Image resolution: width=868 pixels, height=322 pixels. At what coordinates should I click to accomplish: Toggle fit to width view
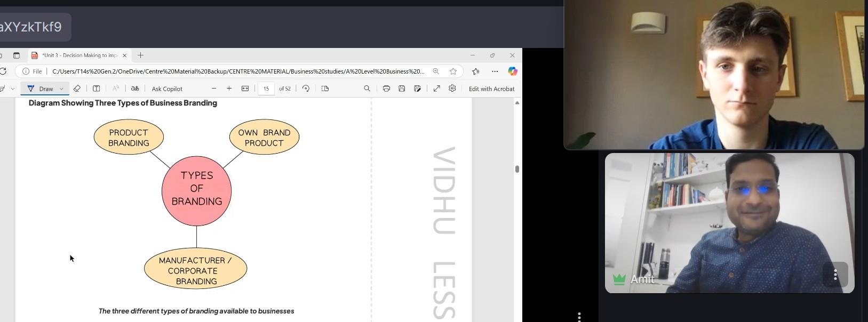245,88
